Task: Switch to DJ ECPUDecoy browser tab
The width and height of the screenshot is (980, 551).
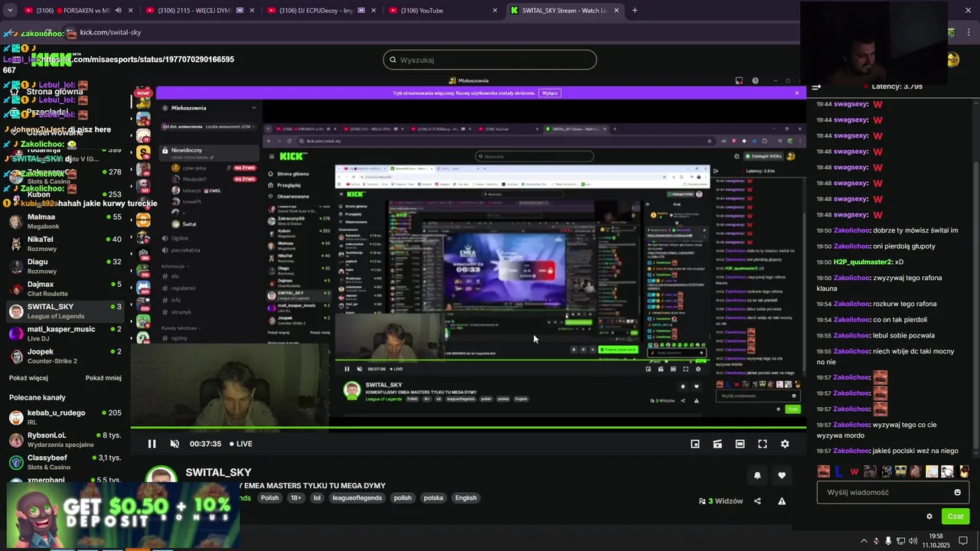Action: click(x=320, y=11)
